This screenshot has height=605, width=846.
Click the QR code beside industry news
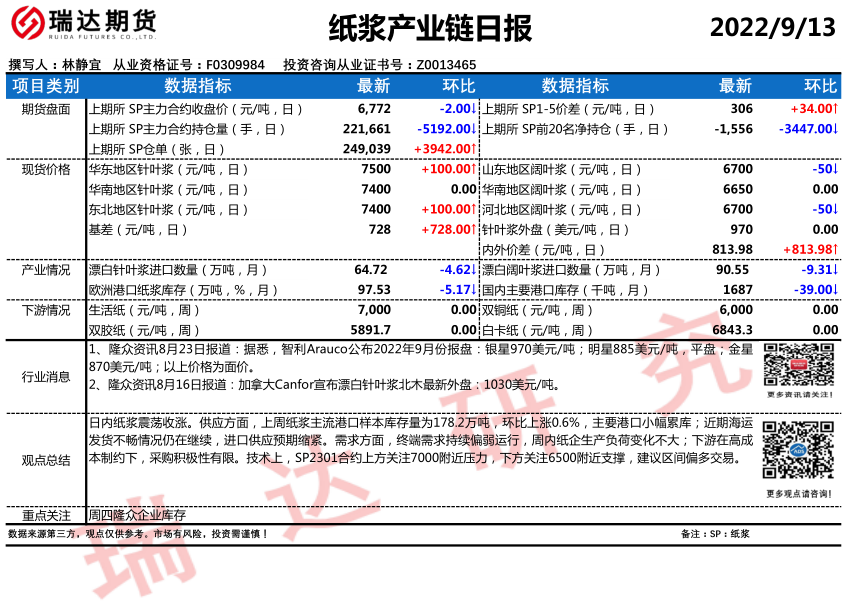coord(799,364)
